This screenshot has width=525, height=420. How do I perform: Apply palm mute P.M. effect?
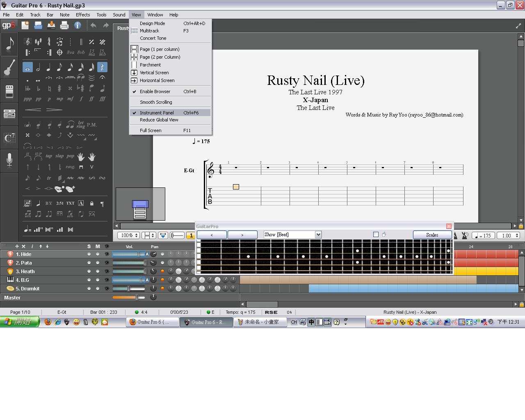pyautogui.click(x=92, y=125)
